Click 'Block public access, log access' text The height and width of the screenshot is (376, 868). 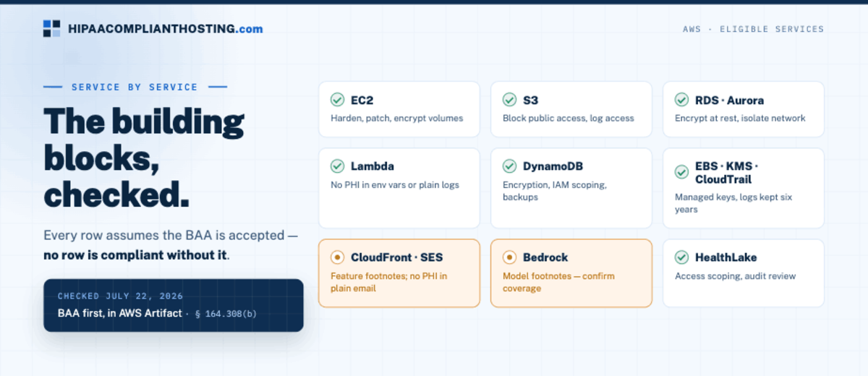(x=569, y=119)
